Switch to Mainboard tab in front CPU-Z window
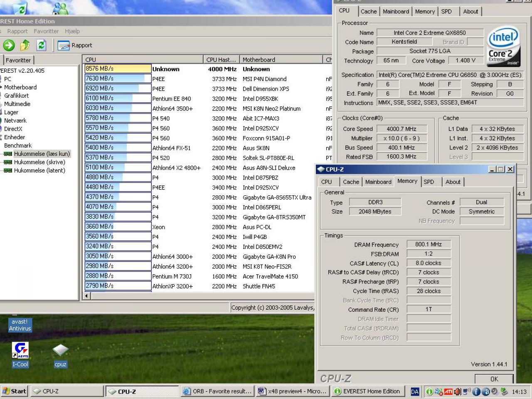 (378, 182)
